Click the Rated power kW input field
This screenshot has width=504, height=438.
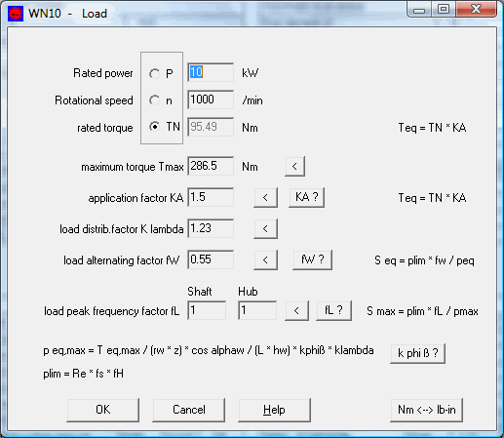[211, 72]
